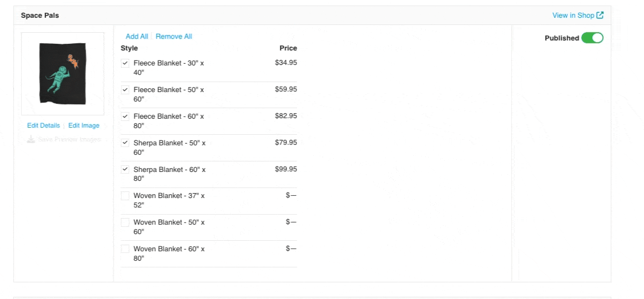Enable Woven Blanket 37" x 52" checkbox
Screen dimensions: 644x299
[x=125, y=196]
